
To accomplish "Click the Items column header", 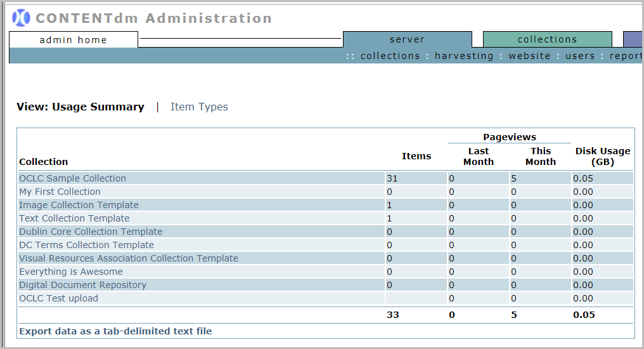I will point(416,156).
